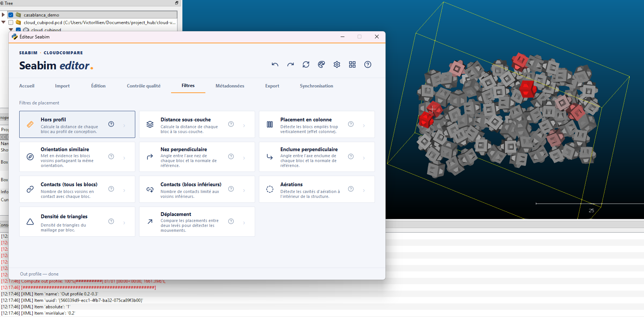
Task: Run the Aérations cavity filter
Action: point(317,189)
